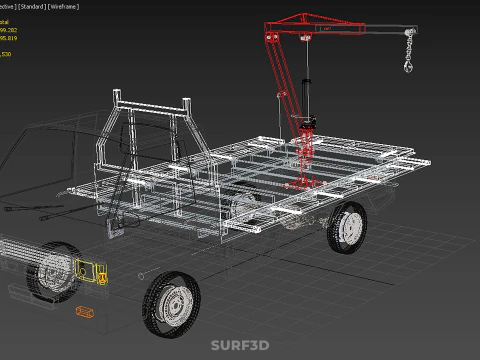Select the middle front wheel of truck
The image size is (480, 360).
171,304
